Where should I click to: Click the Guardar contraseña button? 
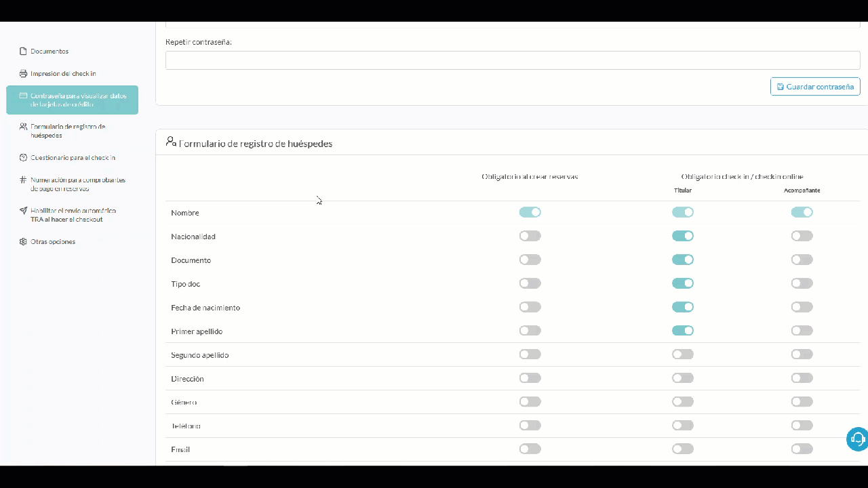coord(815,87)
